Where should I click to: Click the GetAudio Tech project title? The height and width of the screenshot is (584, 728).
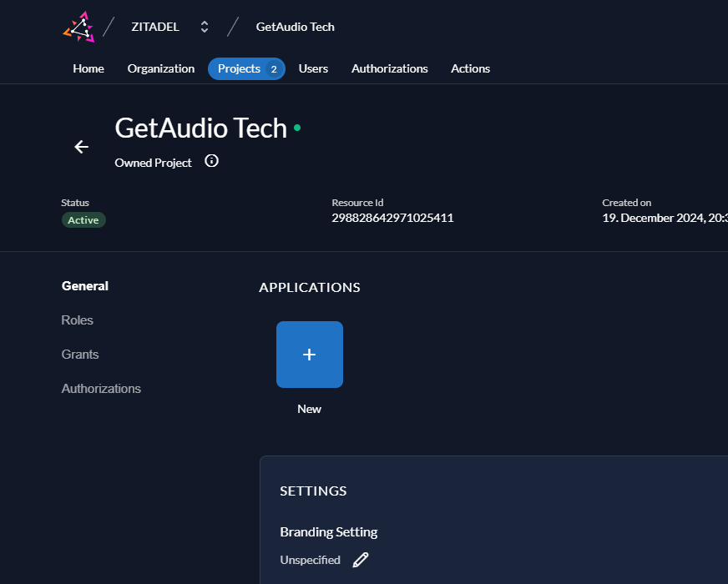click(201, 128)
